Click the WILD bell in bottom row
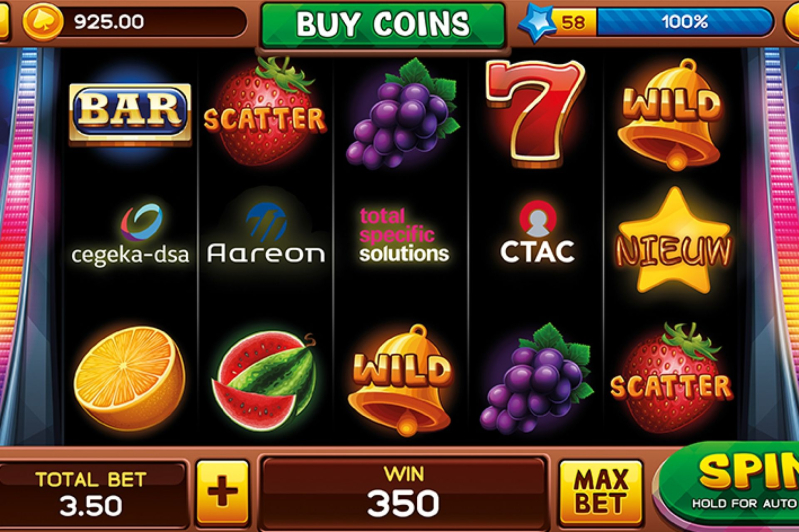Viewport: 799px width, 532px height. (402, 380)
